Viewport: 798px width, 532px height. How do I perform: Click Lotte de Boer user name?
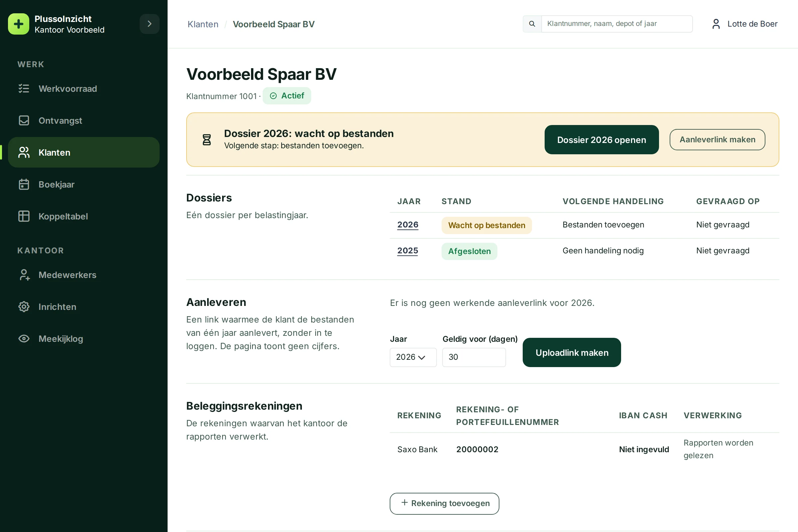click(x=752, y=24)
